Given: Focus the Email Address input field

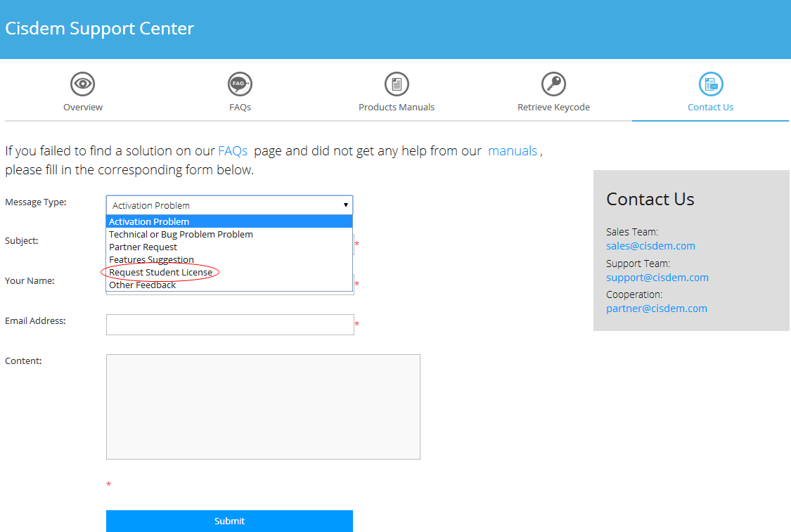Looking at the screenshot, I should click(x=230, y=325).
